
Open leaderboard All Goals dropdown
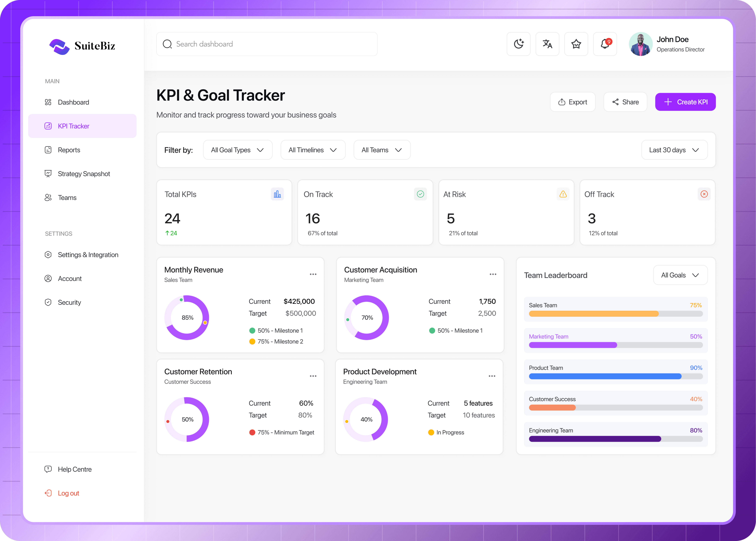click(680, 275)
